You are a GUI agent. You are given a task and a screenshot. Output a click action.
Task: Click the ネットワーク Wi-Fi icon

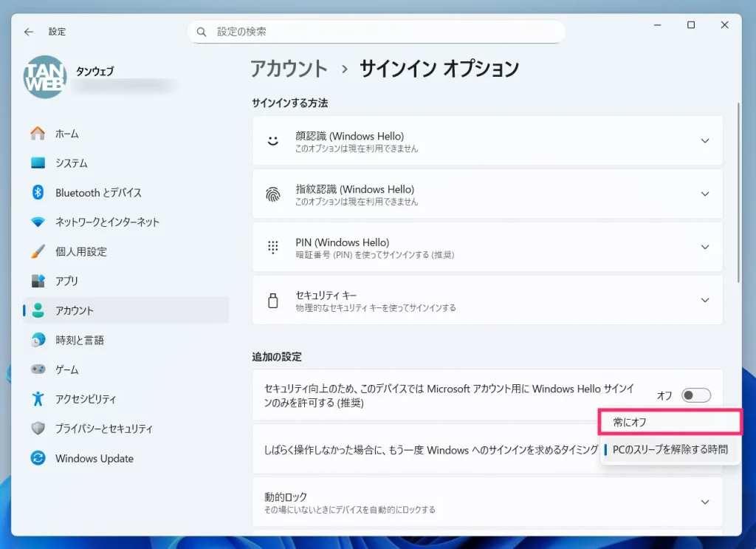click(38, 222)
